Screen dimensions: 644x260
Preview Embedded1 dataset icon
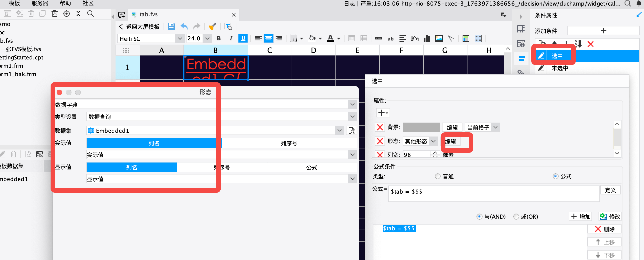coord(351,131)
